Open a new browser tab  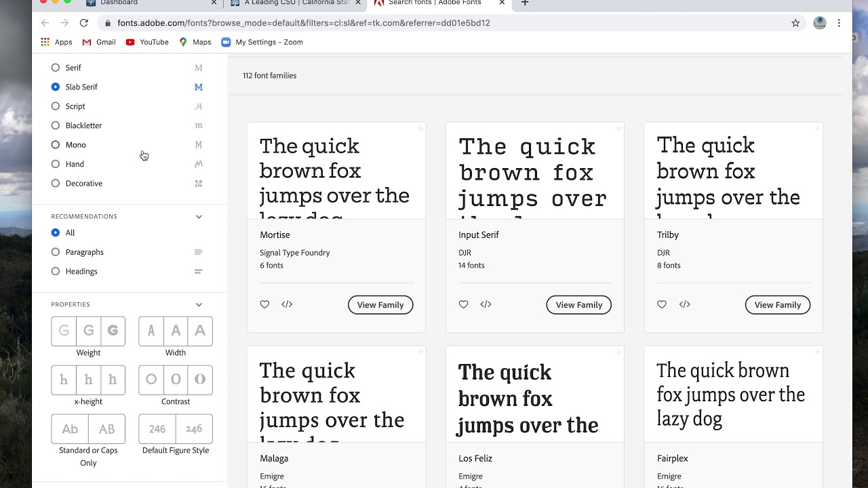(x=525, y=3)
